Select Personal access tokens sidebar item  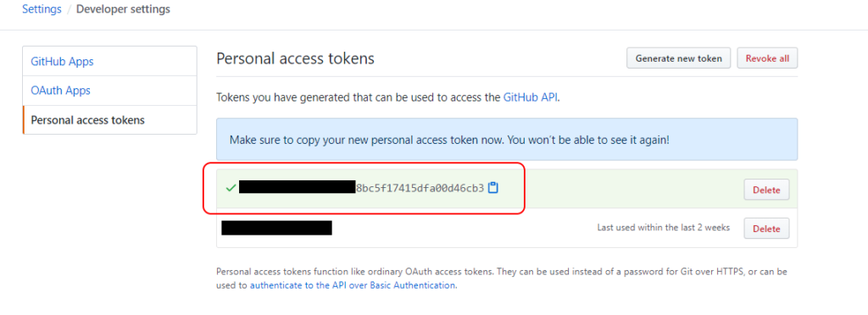tap(109, 120)
